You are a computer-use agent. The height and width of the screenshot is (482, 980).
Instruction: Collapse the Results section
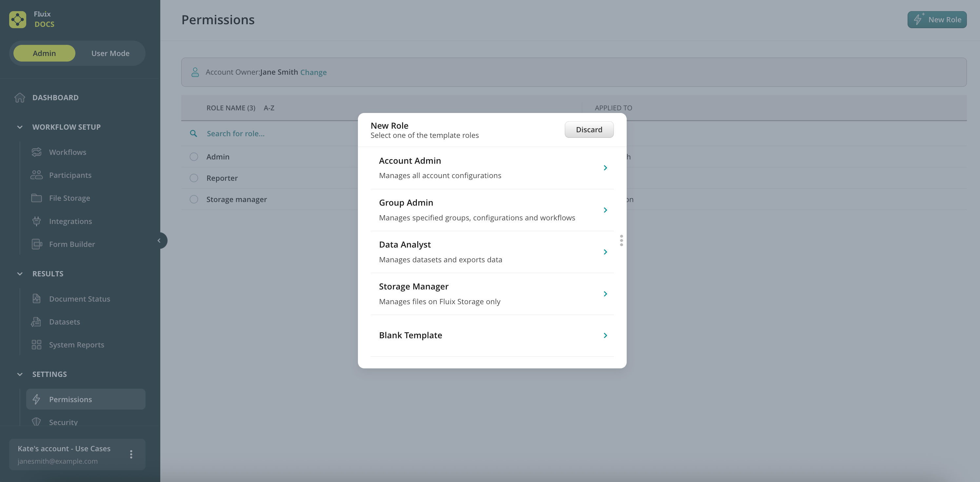click(x=20, y=274)
